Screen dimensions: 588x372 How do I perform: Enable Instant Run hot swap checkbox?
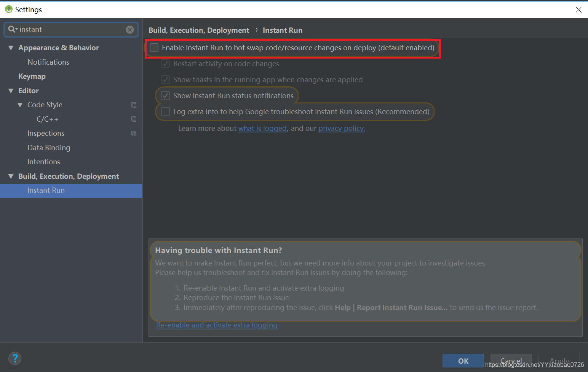tap(154, 48)
